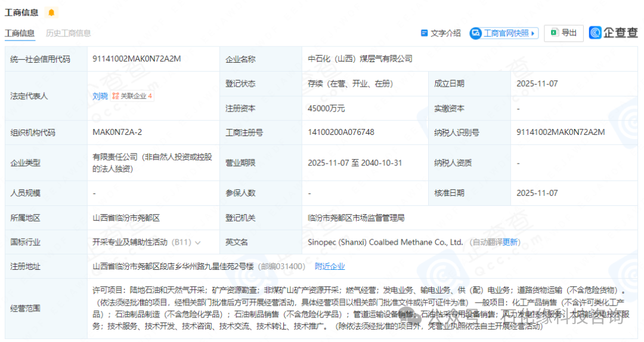Viewport: 644px width, 342px height.
Task: Open legal representative 刘晓 link
Action: [100, 96]
